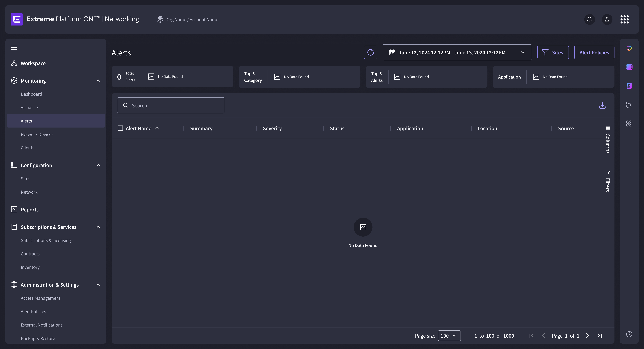Viewport: 644px width, 349px height.
Task: Open Dashboard in the sidebar
Action: point(31,94)
